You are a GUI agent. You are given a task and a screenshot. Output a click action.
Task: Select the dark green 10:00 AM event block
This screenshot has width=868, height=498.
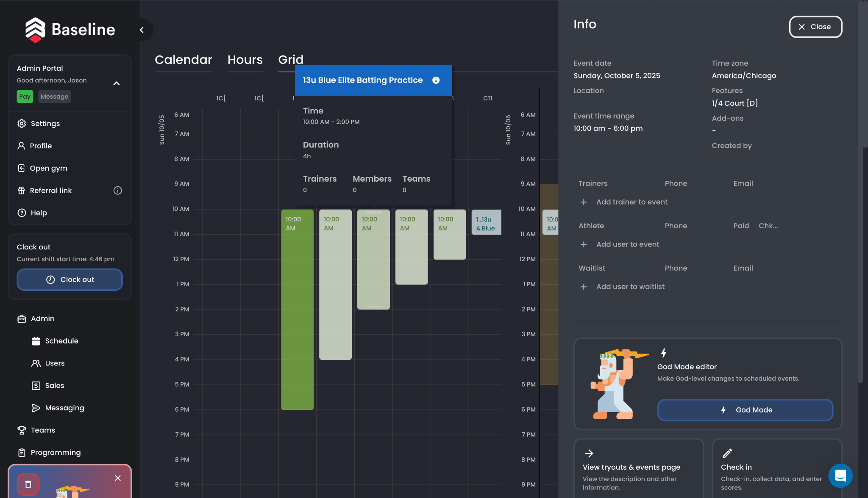click(x=297, y=309)
